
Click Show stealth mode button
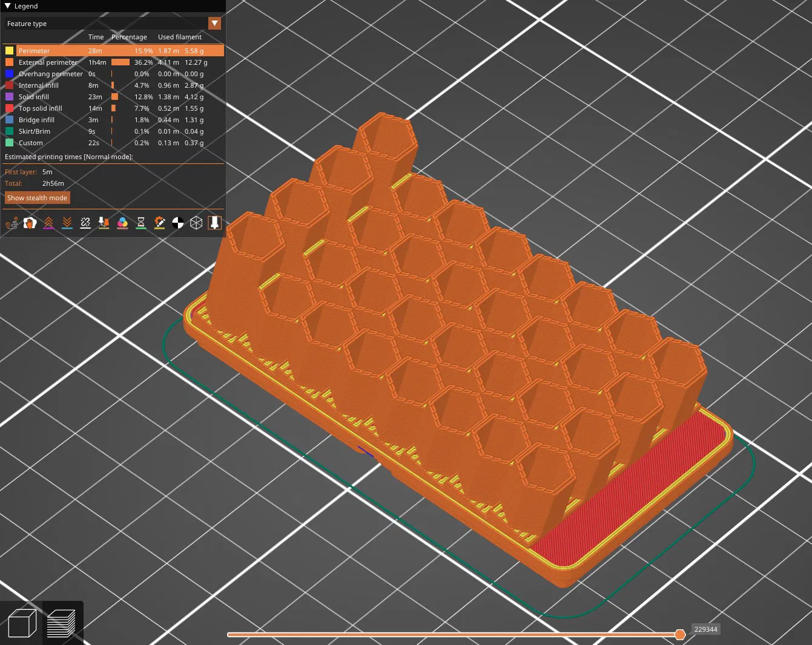(37, 198)
